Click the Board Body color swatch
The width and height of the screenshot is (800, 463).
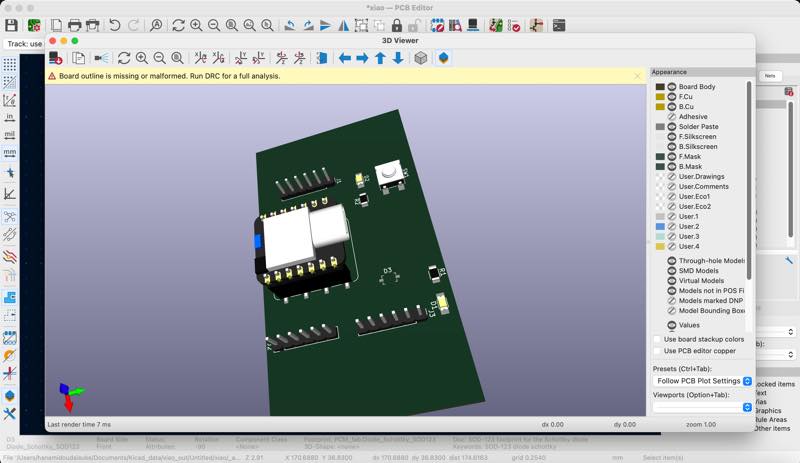pyautogui.click(x=660, y=87)
